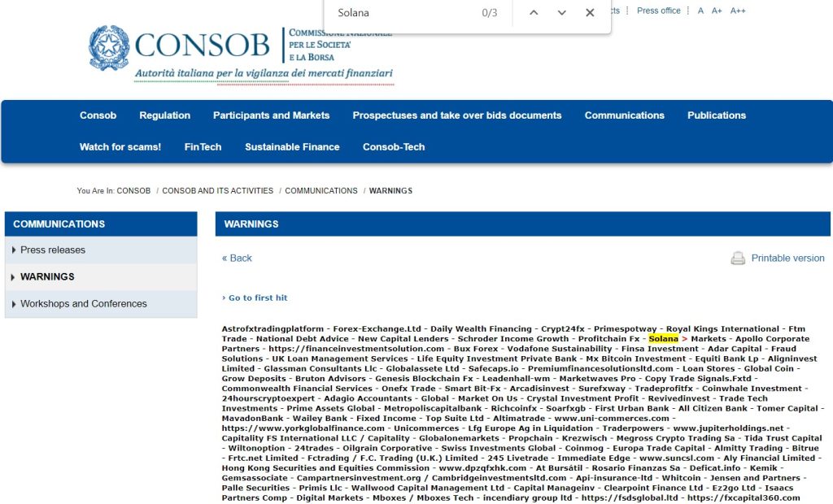833x504 pixels.
Task: Click Tida Trust Capital entry
Action: [x=783, y=438]
